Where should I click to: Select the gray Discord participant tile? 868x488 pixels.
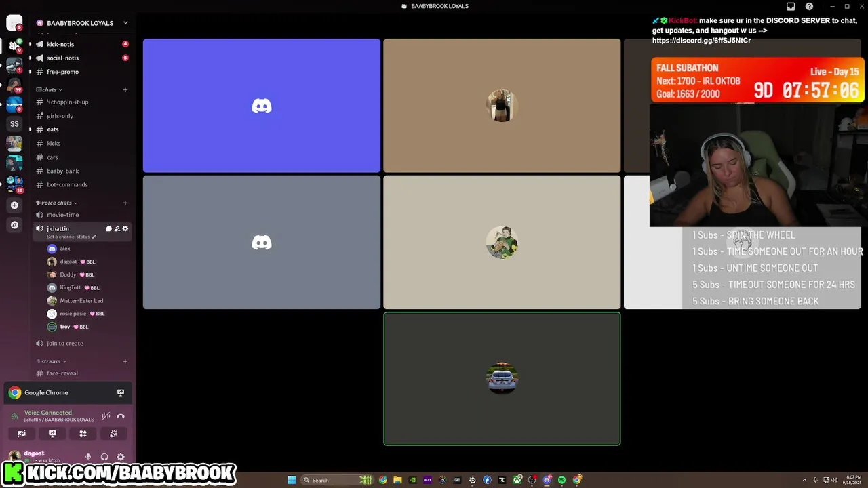coord(262,242)
